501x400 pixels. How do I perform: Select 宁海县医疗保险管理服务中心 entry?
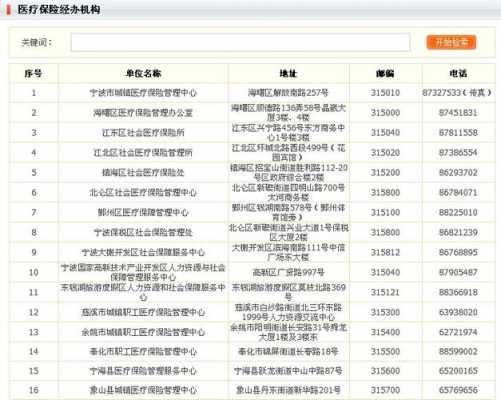pos(143,371)
